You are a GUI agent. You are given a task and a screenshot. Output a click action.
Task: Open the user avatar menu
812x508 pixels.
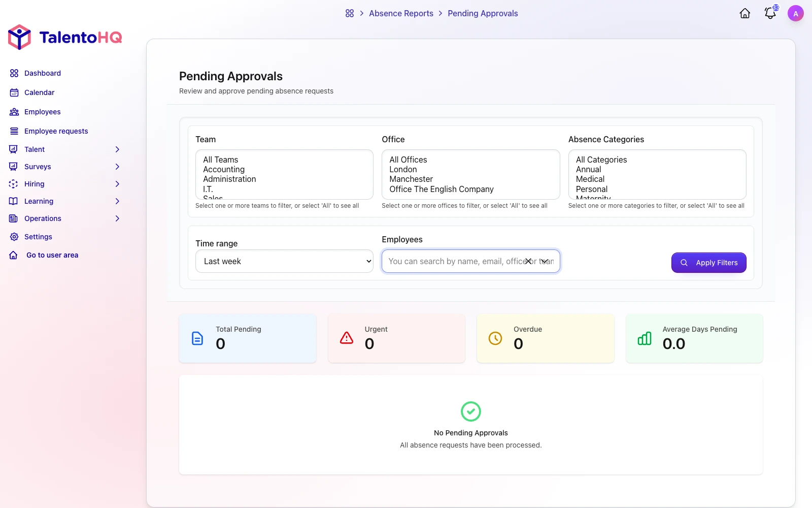click(x=796, y=13)
